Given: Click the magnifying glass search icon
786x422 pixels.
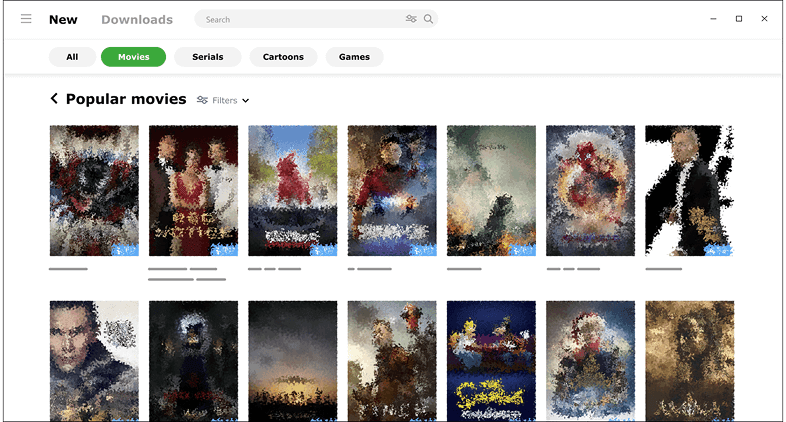Looking at the screenshot, I should pos(428,19).
